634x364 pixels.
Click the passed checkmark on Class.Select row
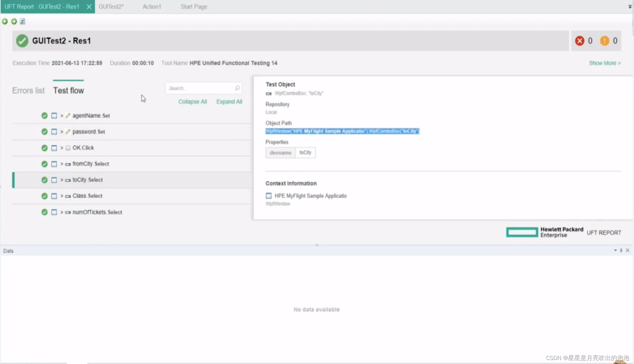[44, 196]
